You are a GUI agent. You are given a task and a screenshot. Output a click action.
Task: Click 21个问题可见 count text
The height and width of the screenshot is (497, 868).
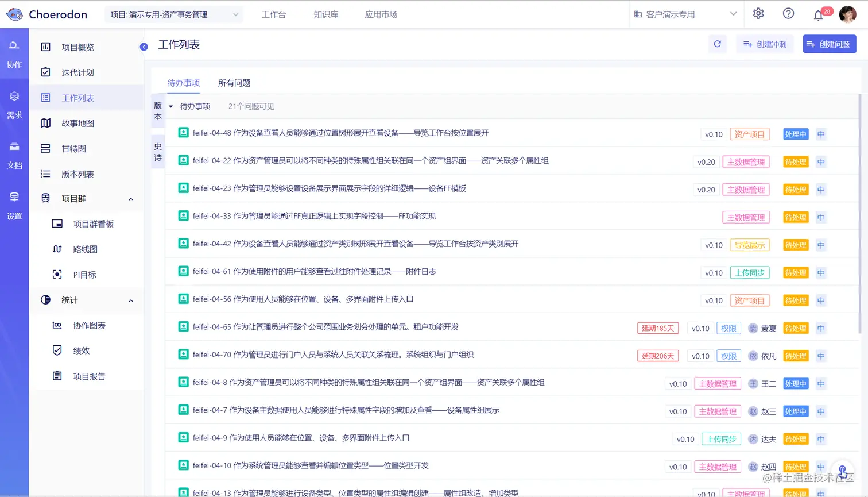tap(251, 106)
